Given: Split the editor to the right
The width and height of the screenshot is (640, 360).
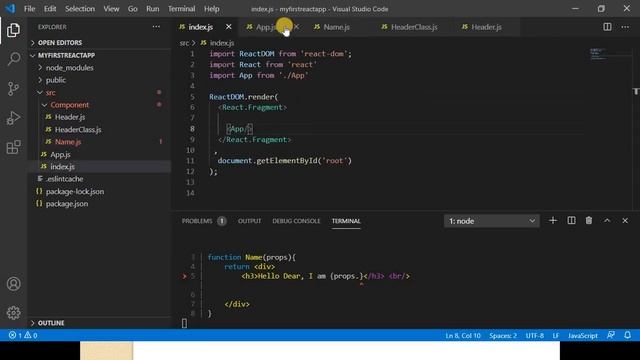Looking at the screenshot, I should (x=607, y=27).
